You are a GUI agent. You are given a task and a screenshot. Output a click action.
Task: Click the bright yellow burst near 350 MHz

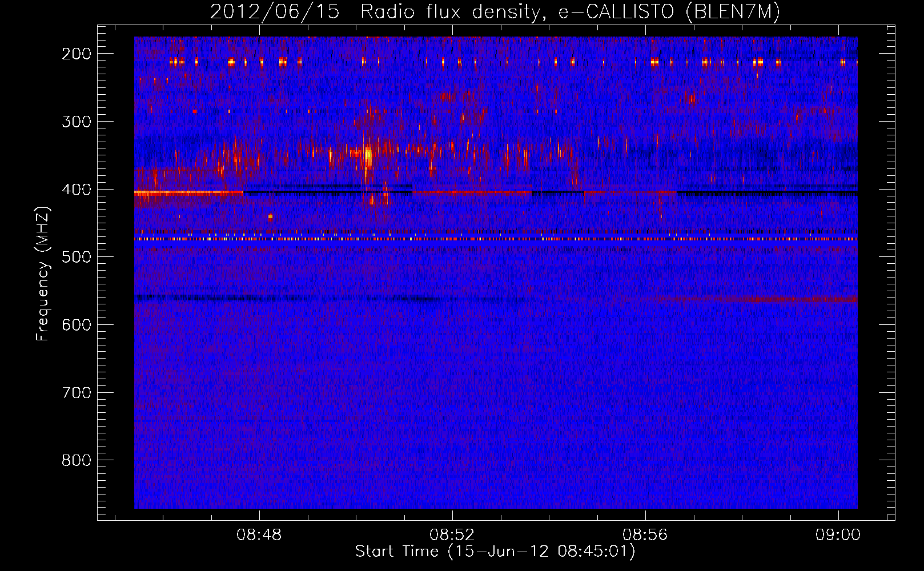tap(368, 154)
